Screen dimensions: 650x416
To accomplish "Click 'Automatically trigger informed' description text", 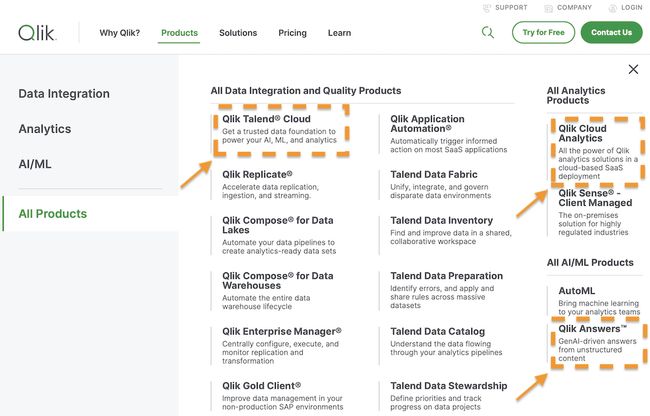I will [448, 145].
